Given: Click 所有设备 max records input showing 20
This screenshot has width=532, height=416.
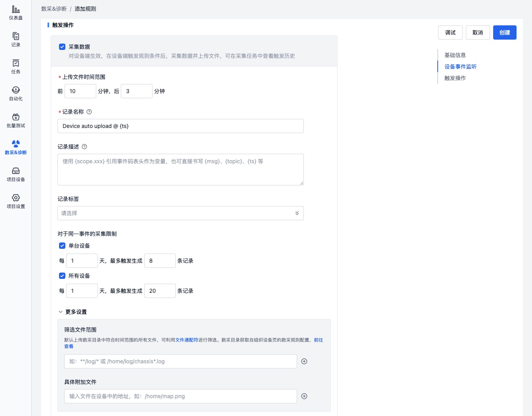Looking at the screenshot, I should 160,291.
